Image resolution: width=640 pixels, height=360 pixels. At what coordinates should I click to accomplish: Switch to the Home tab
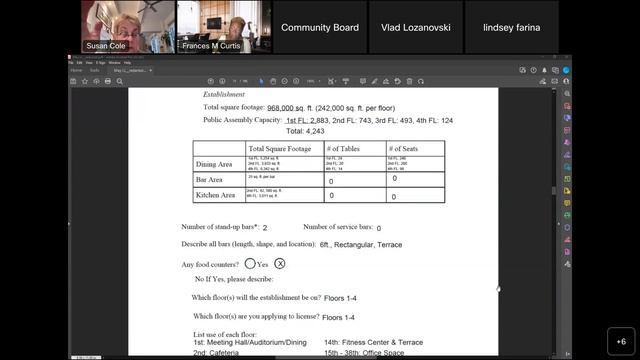coord(76,70)
